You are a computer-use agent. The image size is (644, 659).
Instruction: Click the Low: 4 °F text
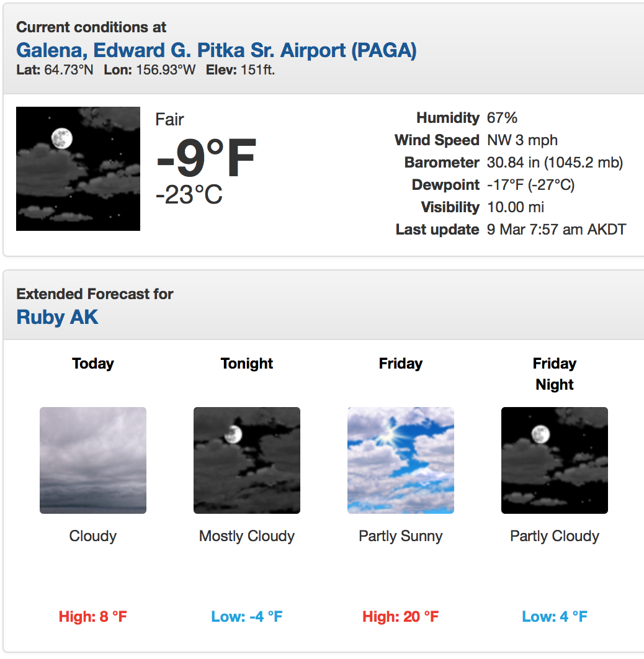tap(555, 617)
